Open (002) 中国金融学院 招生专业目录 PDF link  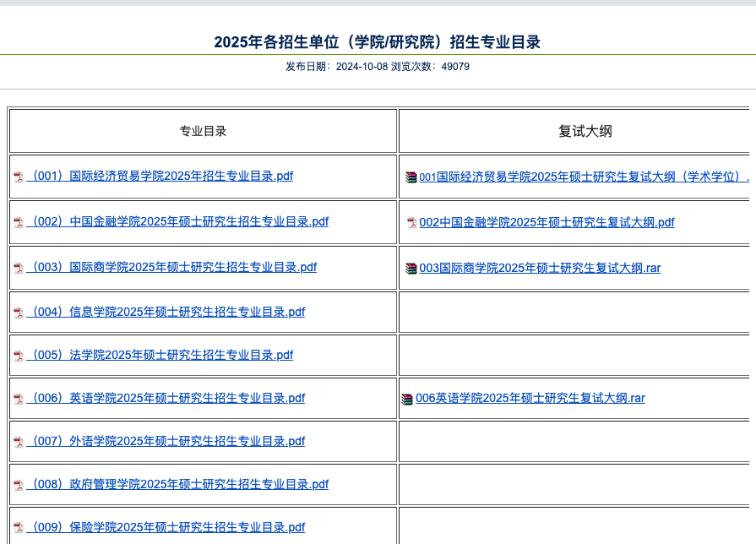click(177, 221)
